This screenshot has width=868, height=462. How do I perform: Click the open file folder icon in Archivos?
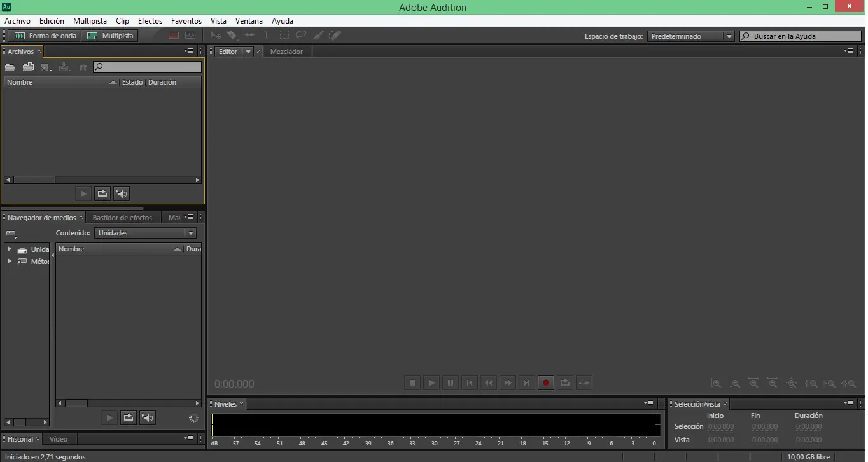[x=10, y=67]
